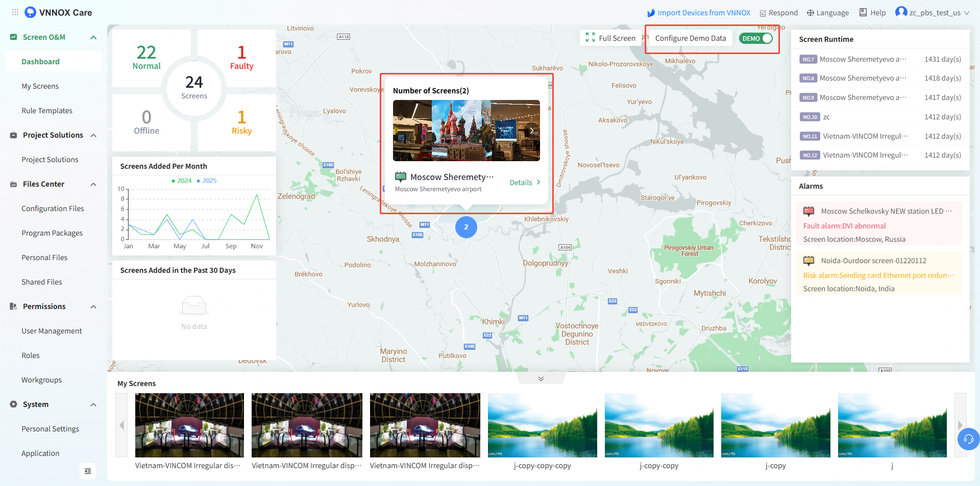Viewport: 980px width, 486px height.
Task: Collapse the Permissions menu group
Action: [x=93, y=306]
